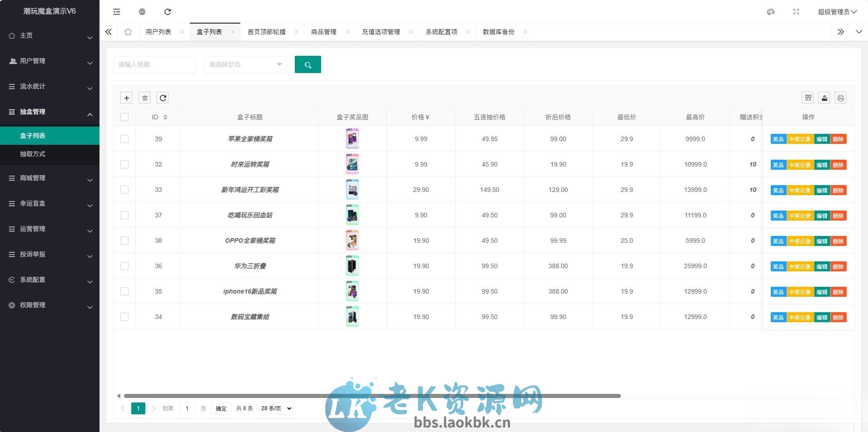The height and width of the screenshot is (432, 868).
Task: Delete selected rows via the trash icon
Action: tap(144, 98)
